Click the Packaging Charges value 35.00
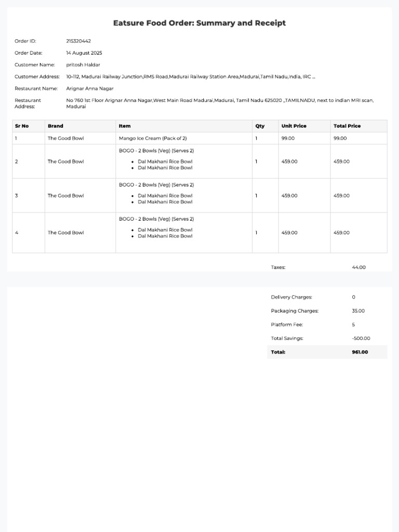The image size is (399, 532). [x=358, y=311]
